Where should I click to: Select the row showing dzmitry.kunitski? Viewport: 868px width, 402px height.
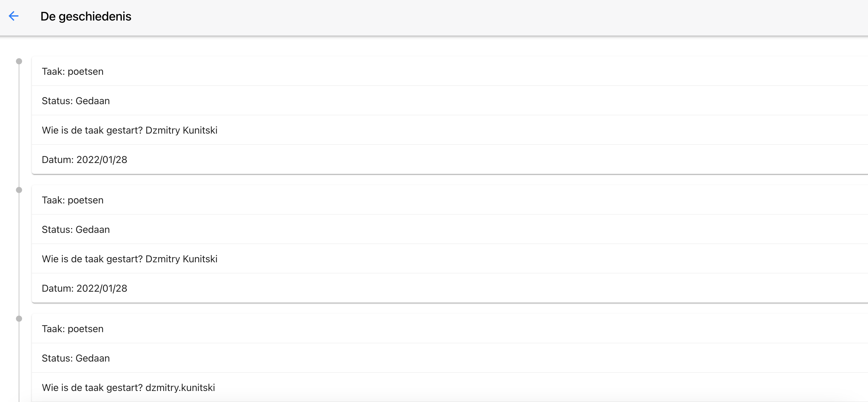[128, 388]
